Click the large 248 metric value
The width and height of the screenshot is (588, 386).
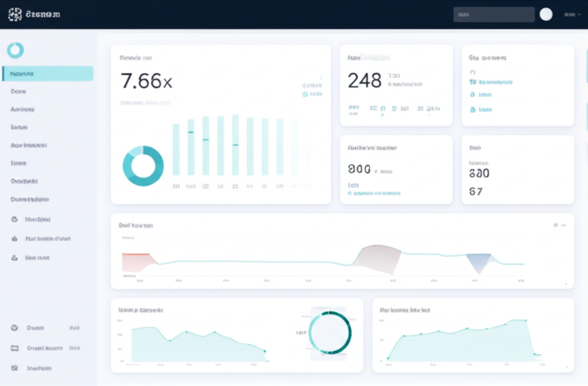(x=365, y=81)
